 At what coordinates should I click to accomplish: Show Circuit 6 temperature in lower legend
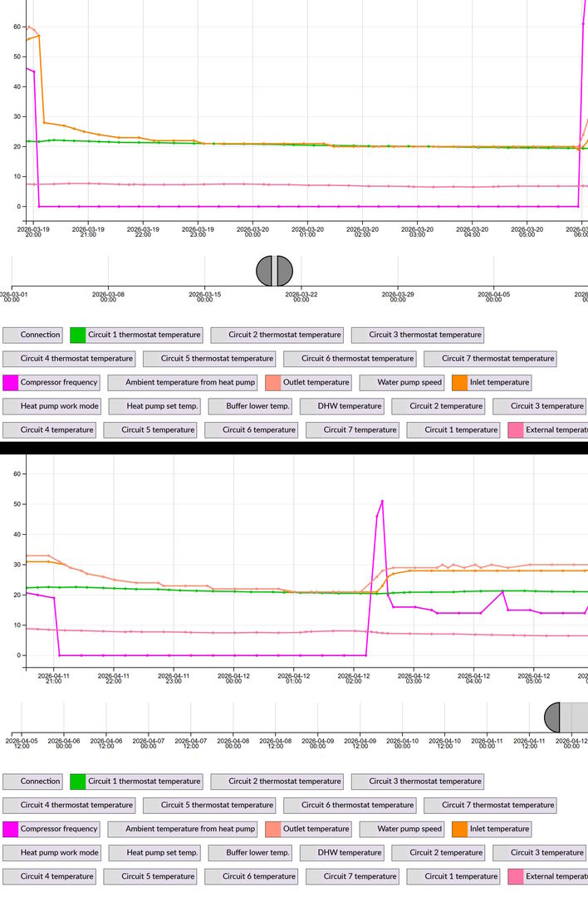pyautogui.click(x=257, y=876)
